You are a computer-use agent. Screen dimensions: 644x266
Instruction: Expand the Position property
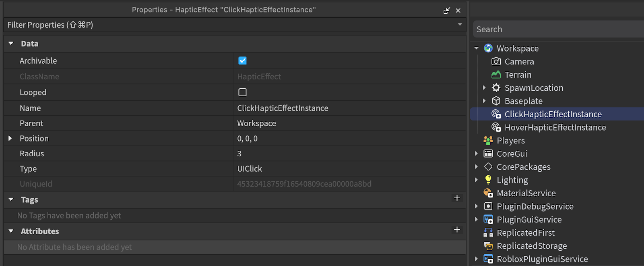point(10,138)
